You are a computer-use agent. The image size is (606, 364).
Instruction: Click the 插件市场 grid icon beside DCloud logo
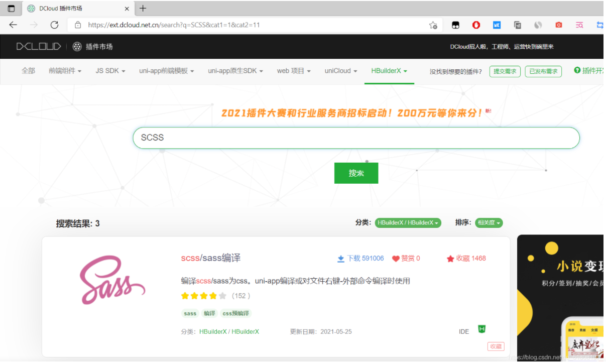coord(77,46)
